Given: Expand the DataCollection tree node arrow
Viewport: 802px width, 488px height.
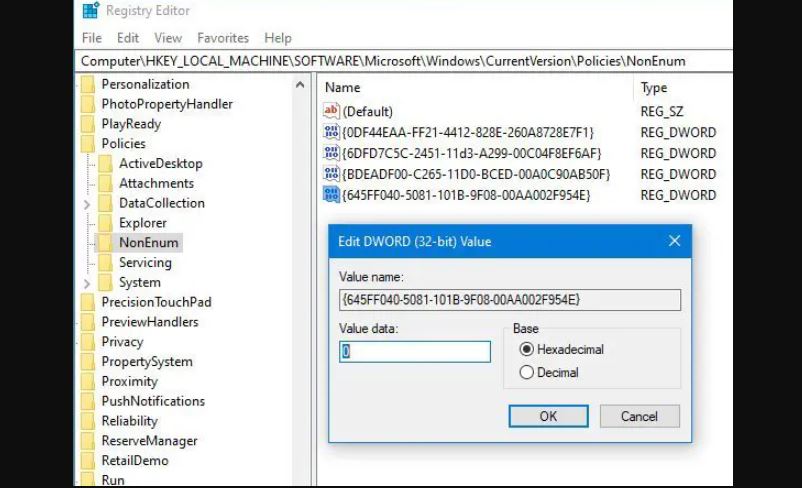Looking at the screenshot, I should point(86,204).
